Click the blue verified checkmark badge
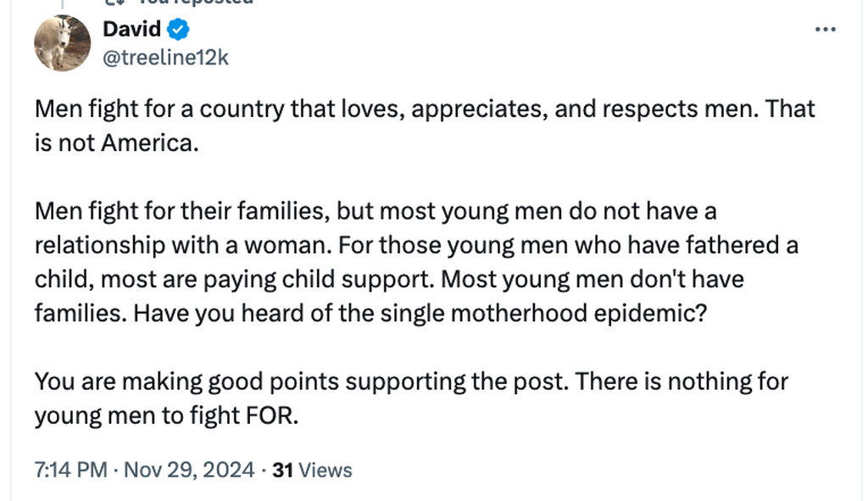The image size is (868, 501). point(177,30)
